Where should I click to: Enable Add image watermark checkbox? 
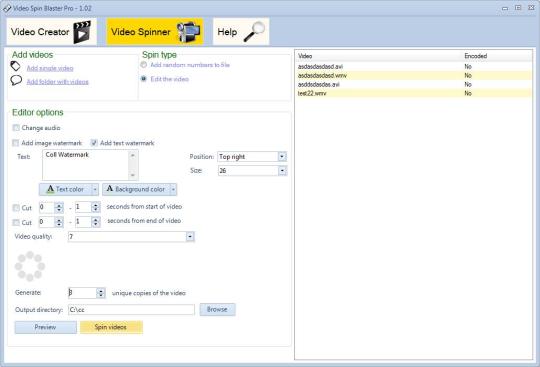(x=15, y=143)
